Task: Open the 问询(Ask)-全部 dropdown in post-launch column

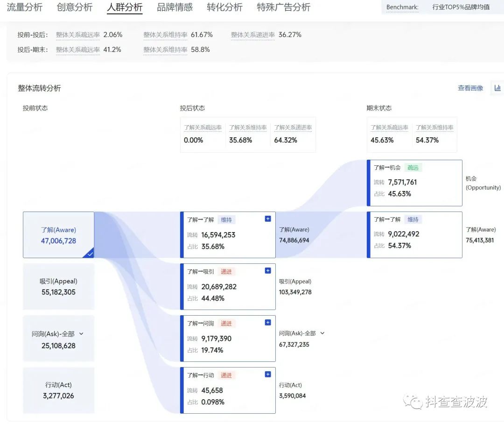Action: 322,333
